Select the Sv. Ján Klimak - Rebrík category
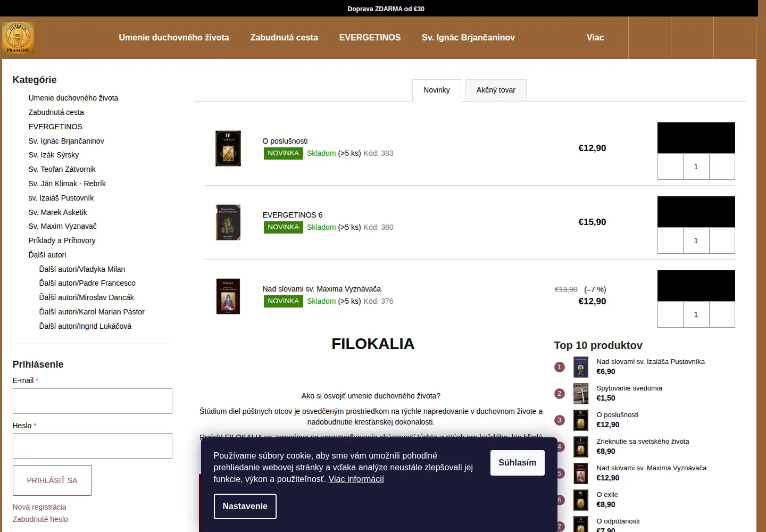 click(67, 184)
